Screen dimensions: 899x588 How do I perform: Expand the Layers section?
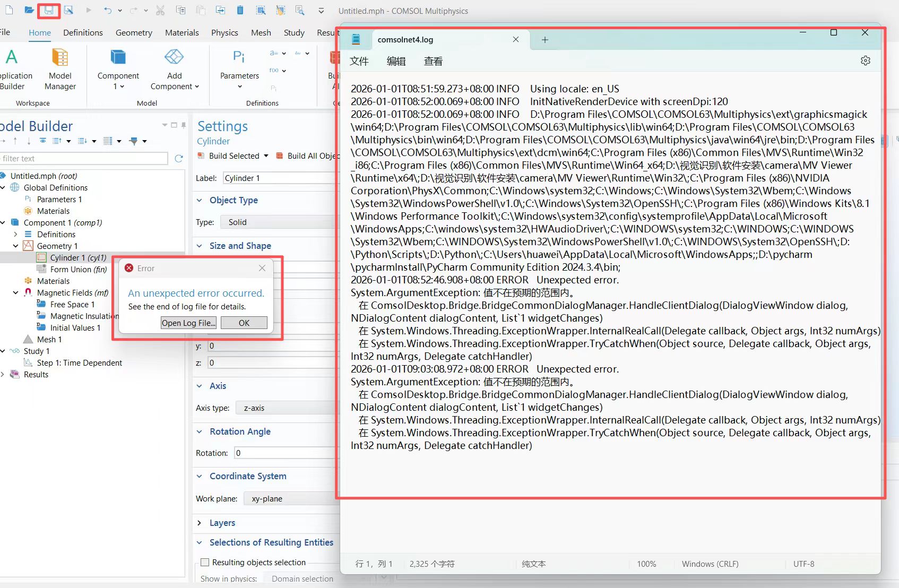click(x=200, y=523)
